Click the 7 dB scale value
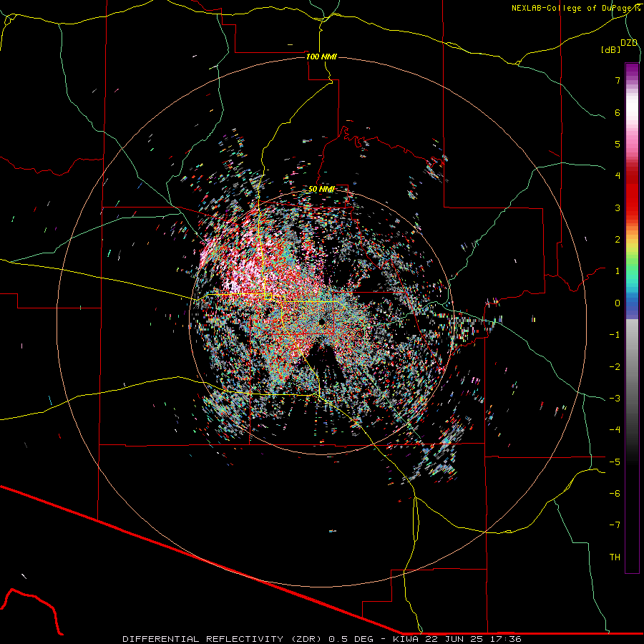The width and height of the screenshot is (644, 644). (x=618, y=80)
